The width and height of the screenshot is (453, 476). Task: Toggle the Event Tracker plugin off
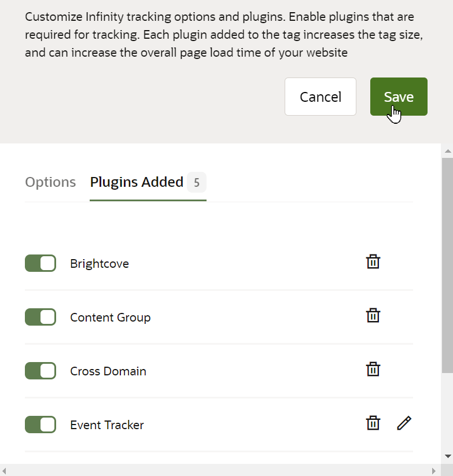coord(40,425)
